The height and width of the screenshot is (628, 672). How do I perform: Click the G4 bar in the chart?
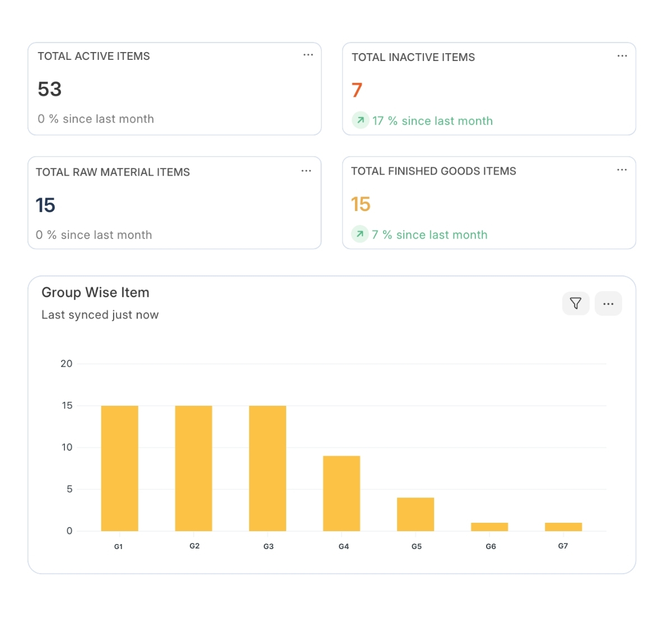coord(341,493)
